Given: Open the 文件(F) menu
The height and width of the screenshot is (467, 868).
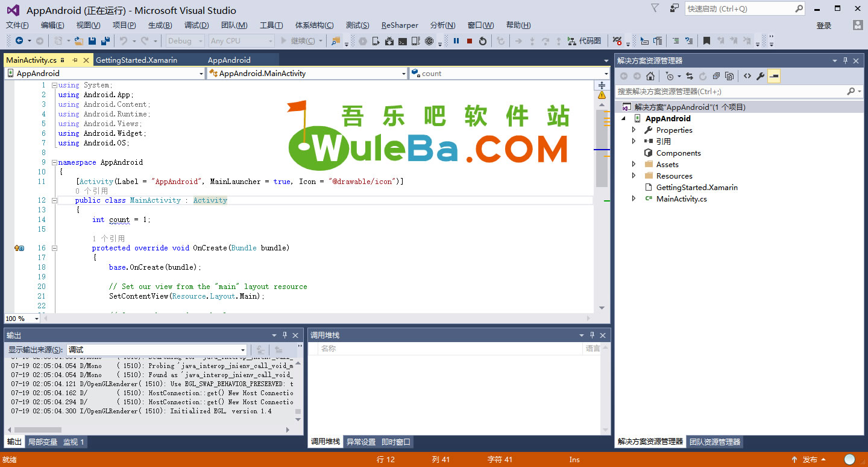Looking at the screenshot, I should pos(17,25).
